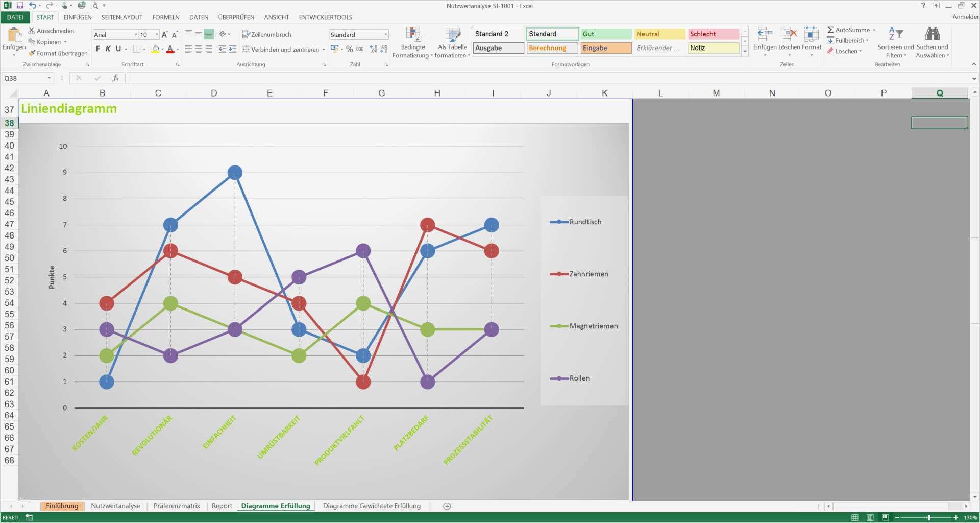Viewport: 980px width, 523px height.
Task: Undo the last action
Action: tap(32, 6)
